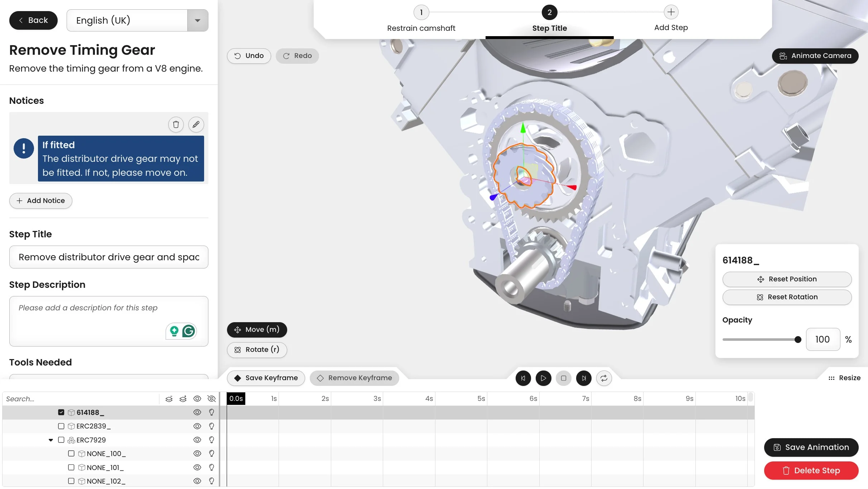Play the animation
The width and height of the screenshot is (868, 489).
pos(543,378)
